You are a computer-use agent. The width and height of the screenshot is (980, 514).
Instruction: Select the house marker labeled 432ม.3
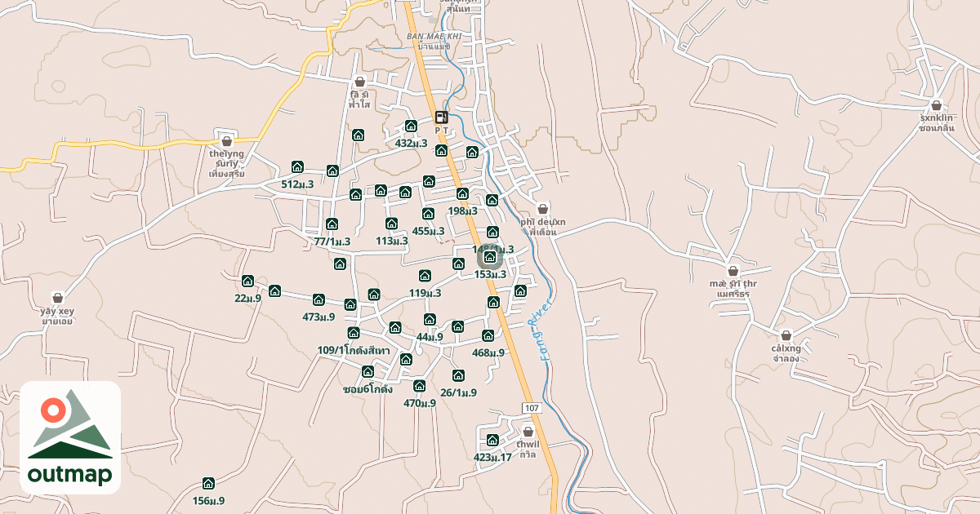(411, 126)
